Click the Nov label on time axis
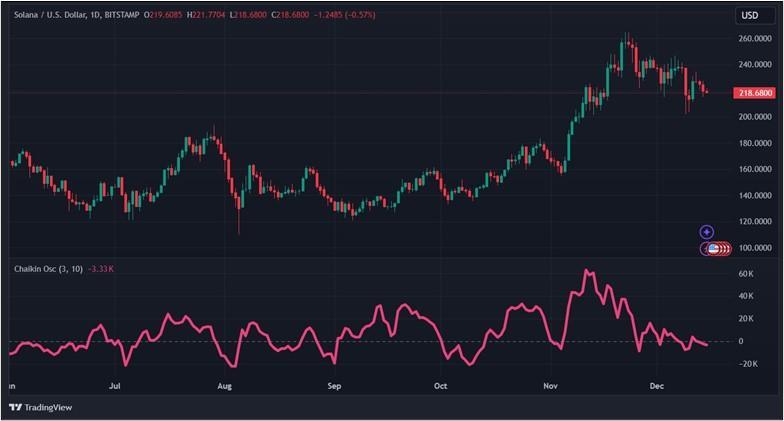 pos(550,386)
